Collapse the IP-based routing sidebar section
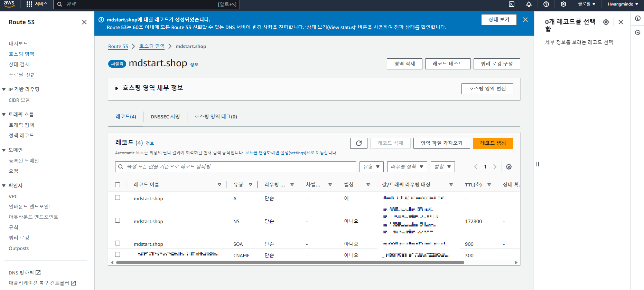This screenshot has height=290, width=644. (x=4, y=89)
